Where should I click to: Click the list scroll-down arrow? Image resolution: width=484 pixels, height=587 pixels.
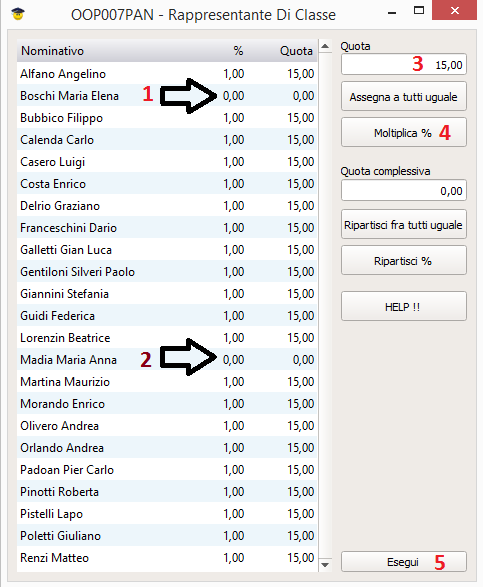(x=325, y=565)
